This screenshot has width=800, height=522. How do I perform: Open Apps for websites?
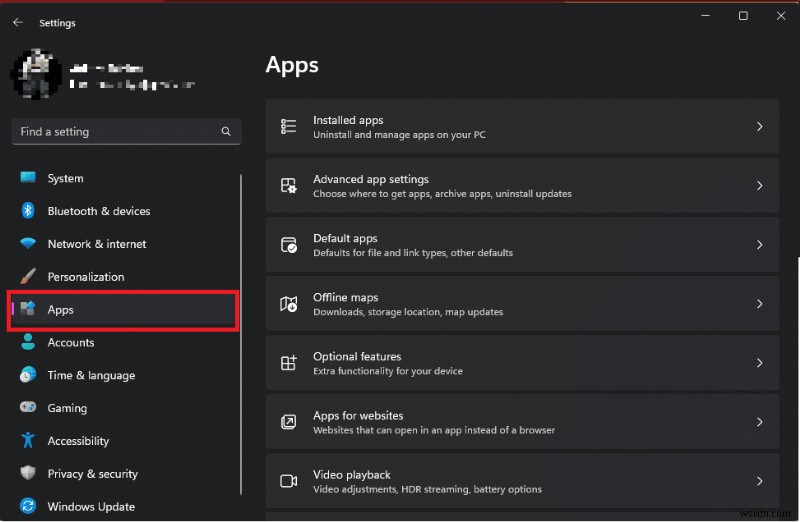click(x=522, y=422)
